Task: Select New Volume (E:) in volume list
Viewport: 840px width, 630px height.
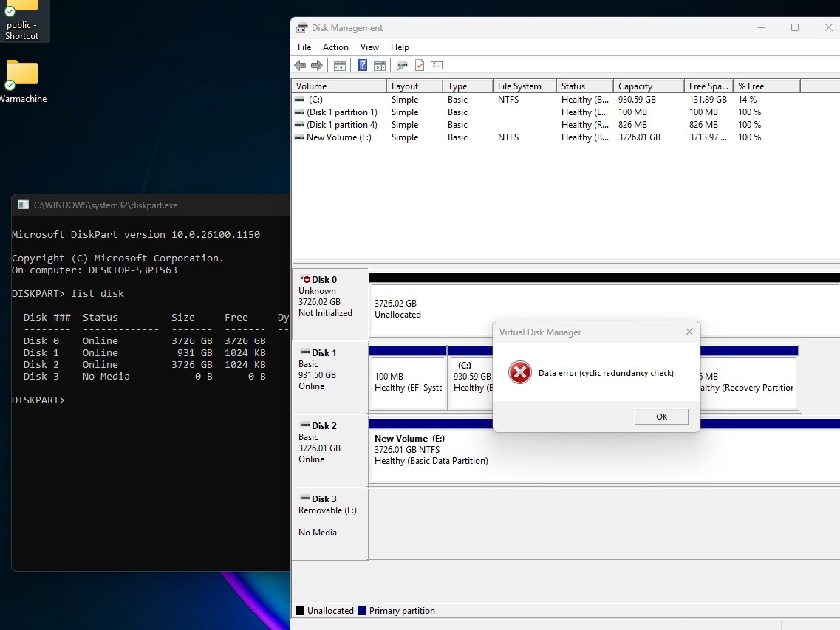Action: (x=338, y=137)
